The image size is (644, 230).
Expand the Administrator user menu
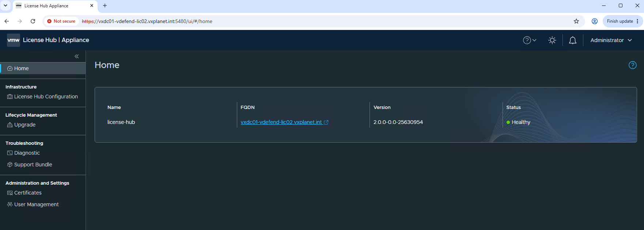611,40
